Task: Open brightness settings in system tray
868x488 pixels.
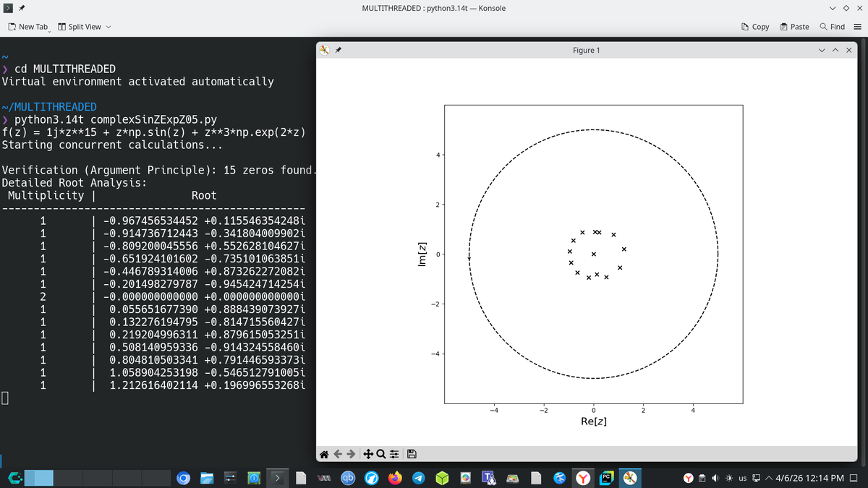Action: (728, 478)
